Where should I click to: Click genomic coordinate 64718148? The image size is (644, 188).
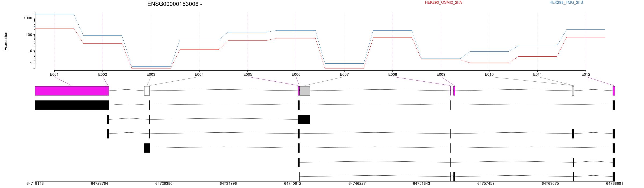tap(35, 184)
